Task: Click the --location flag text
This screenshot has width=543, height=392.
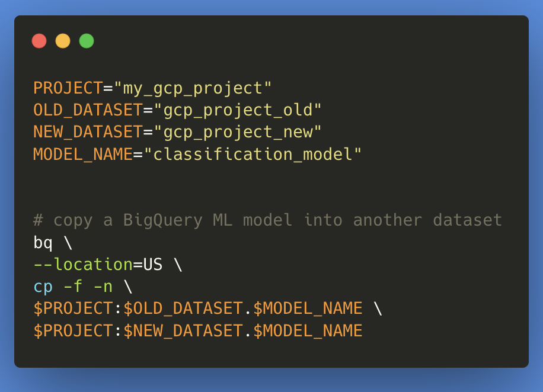Action: (83, 265)
